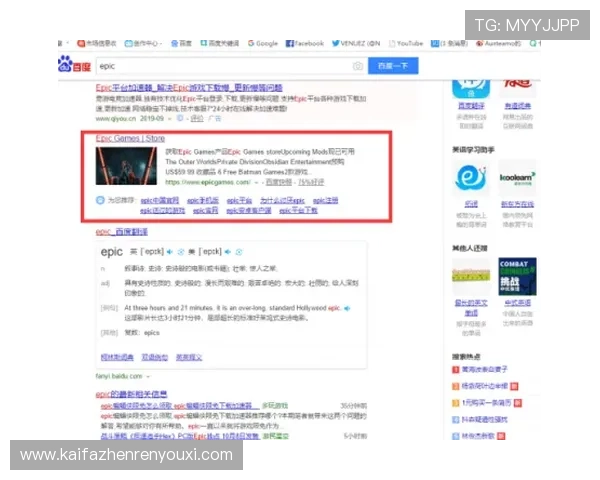Open the epic手机版 suggestion link

click(x=203, y=201)
